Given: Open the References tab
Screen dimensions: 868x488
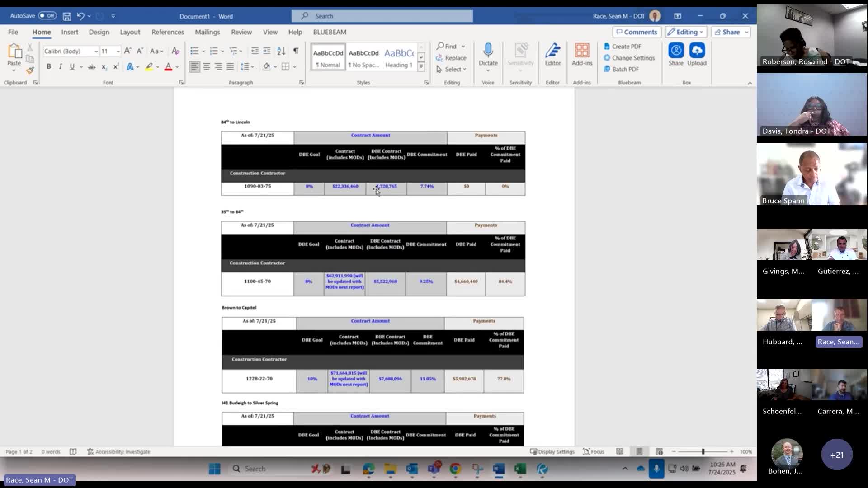Looking at the screenshot, I should coord(167,32).
